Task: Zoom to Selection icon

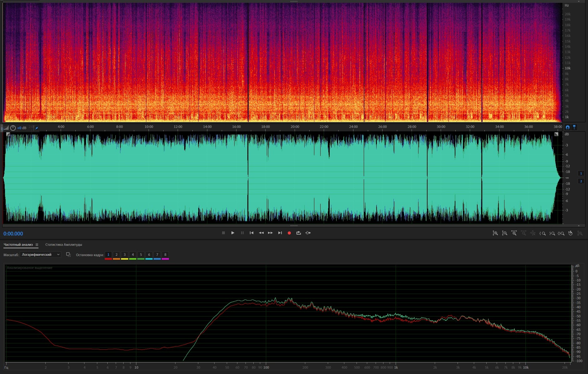Action: click(x=561, y=233)
